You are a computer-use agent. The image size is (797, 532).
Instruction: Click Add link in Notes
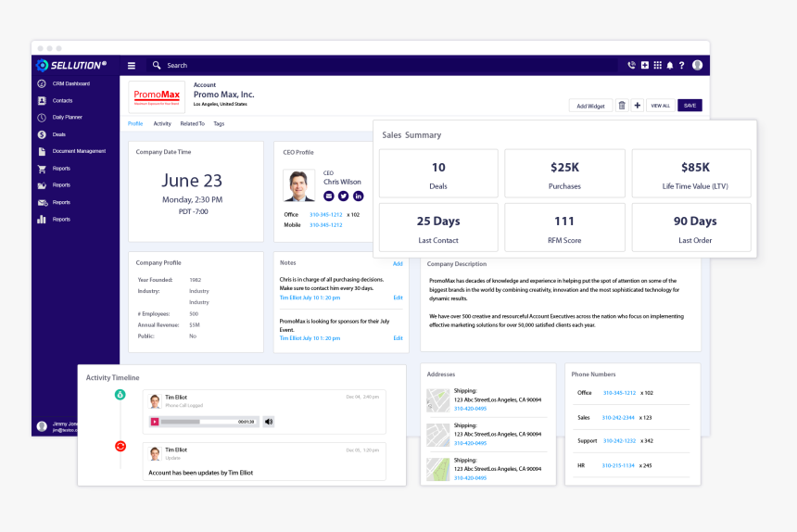pyautogui.click(x=398, y=264)
